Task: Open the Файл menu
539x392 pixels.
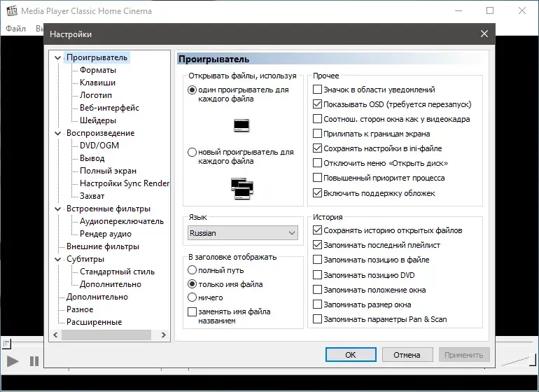Action: coord(15,28)
